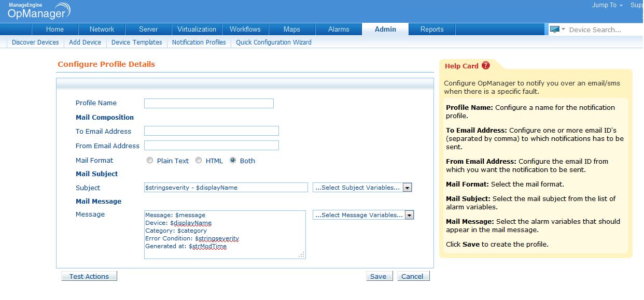The width and height of the screenshot is (644, 300).
Task: Open the Virtualization tab
Action: [197, 29]
